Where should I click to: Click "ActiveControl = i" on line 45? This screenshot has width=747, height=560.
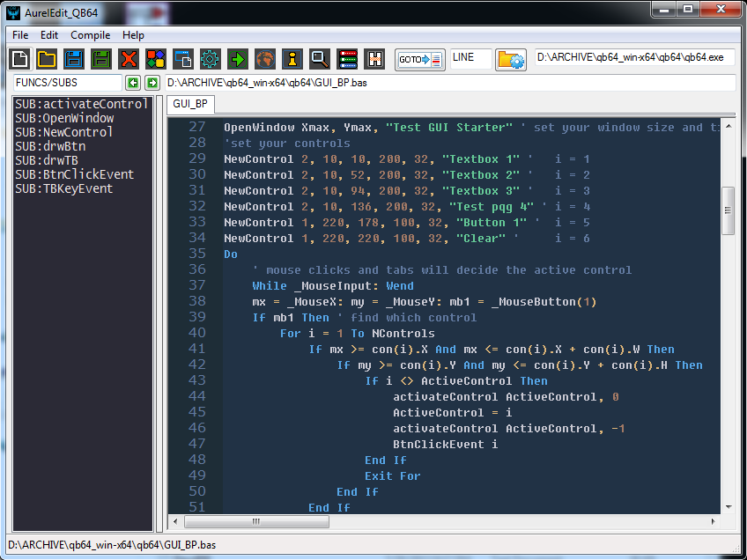click(x=453, y=412)
